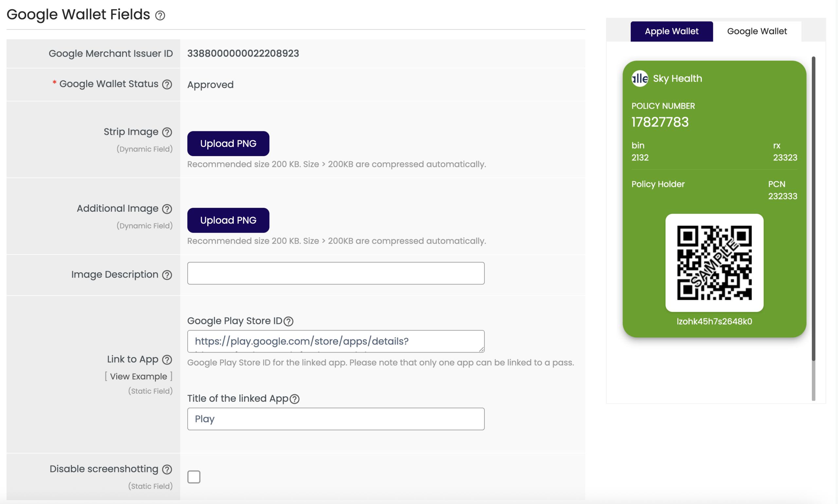Click Upload PNG for Additional Image
Viewport: 838px width, 504px height.
pyautogui.click(x=228, y=220)
